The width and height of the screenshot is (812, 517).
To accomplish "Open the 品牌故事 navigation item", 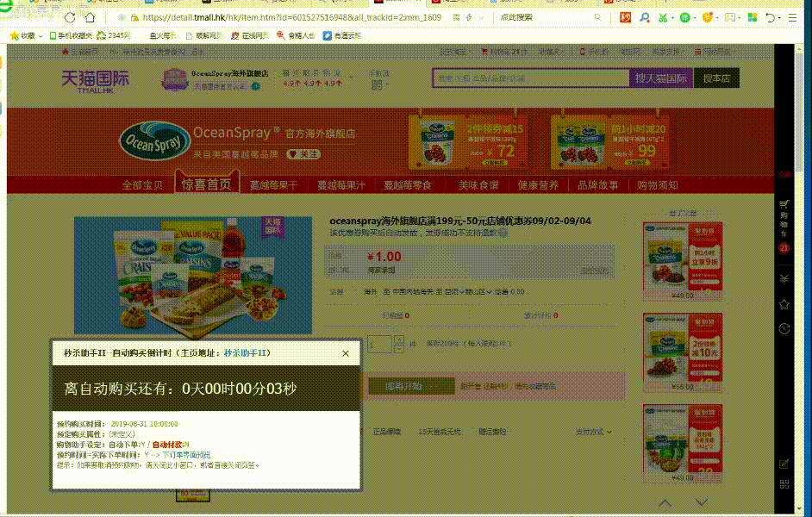I will click(598, 185).
